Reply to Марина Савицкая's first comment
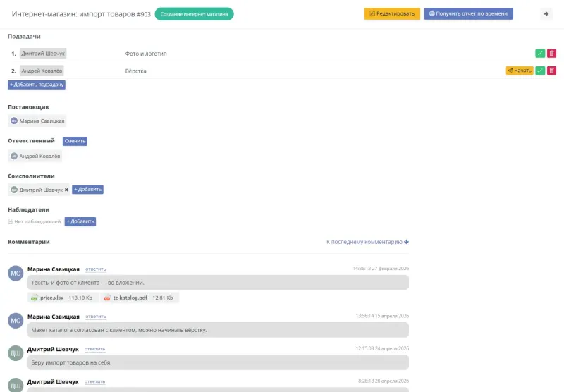The image size is (564, 392). coord(96,269)
